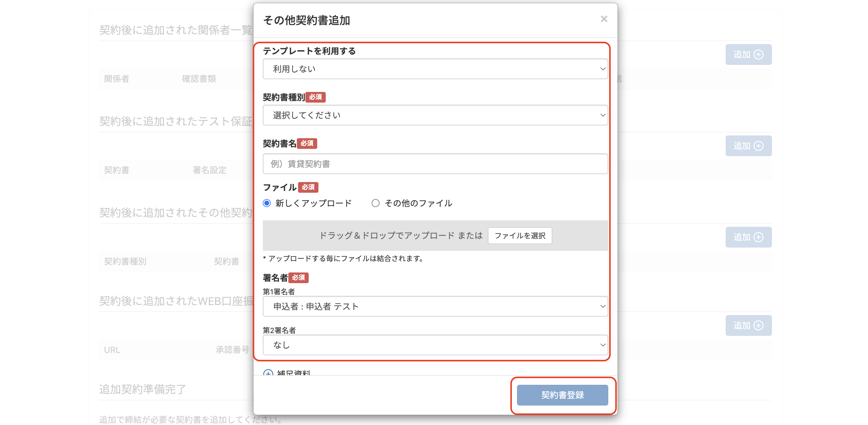The width and height of the screenshot is (868, 425).
Task: Open the テンプレートを利用する dropdown
Action: [x=435, y=69]
